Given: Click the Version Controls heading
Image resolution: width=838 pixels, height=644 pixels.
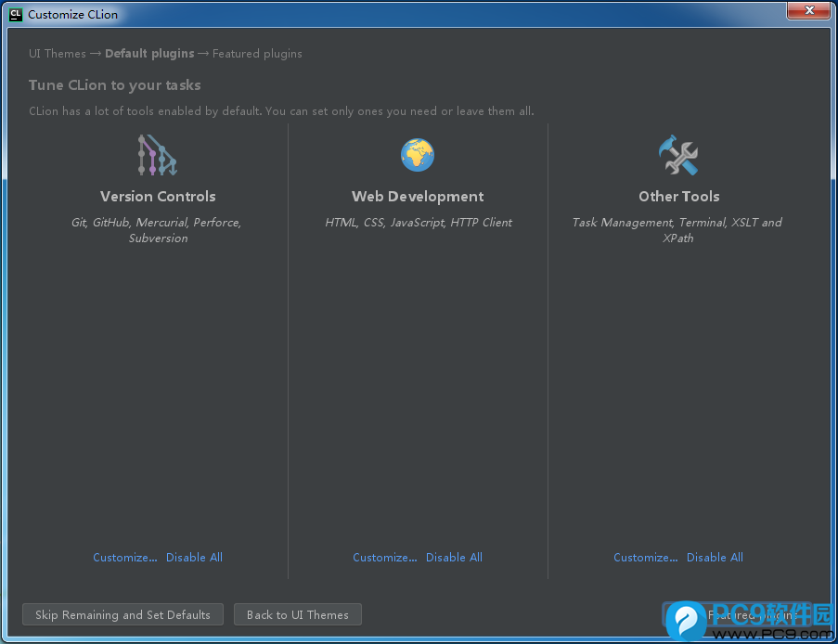Looking at the screenshot, I should [158, 196].
